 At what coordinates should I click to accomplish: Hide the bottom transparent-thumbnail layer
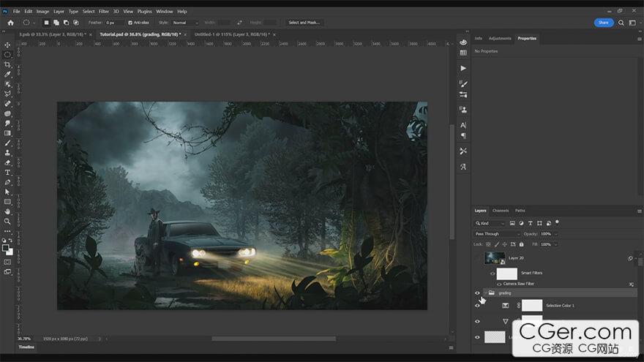tap(477, 337)
